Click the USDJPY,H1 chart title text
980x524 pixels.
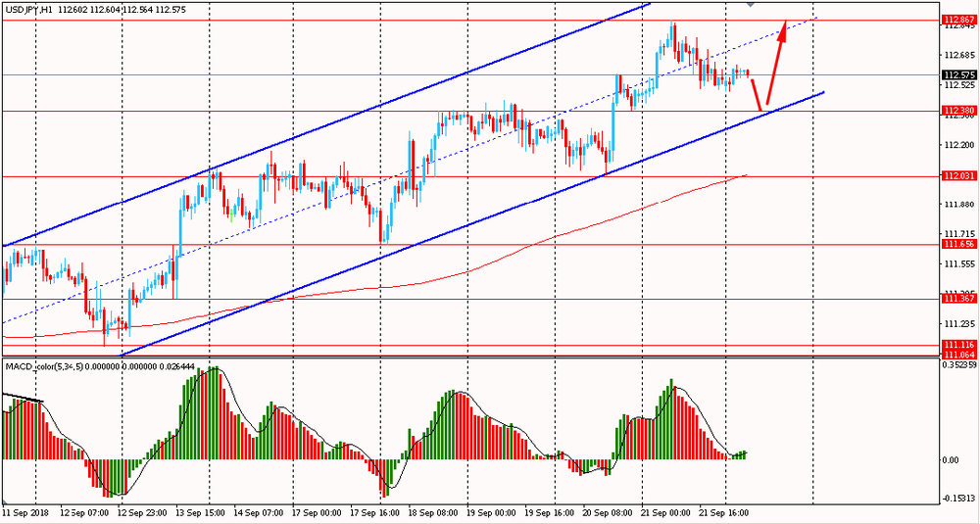point(29,10)
